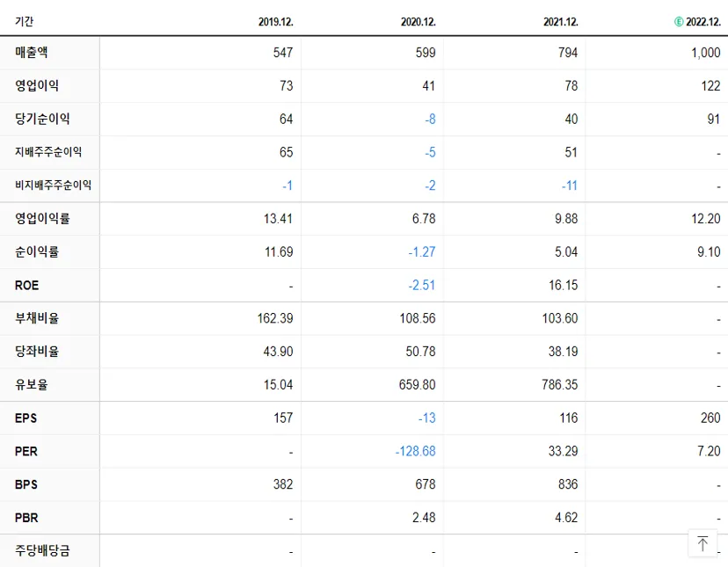Click the 4.62 PBR value

pyautogui.click(x=566, y=518)
